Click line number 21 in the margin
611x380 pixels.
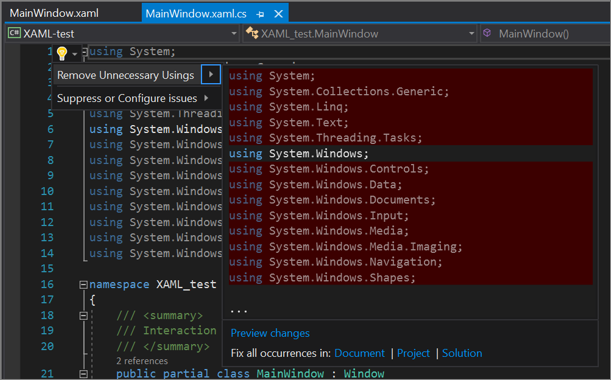(47, 373)
